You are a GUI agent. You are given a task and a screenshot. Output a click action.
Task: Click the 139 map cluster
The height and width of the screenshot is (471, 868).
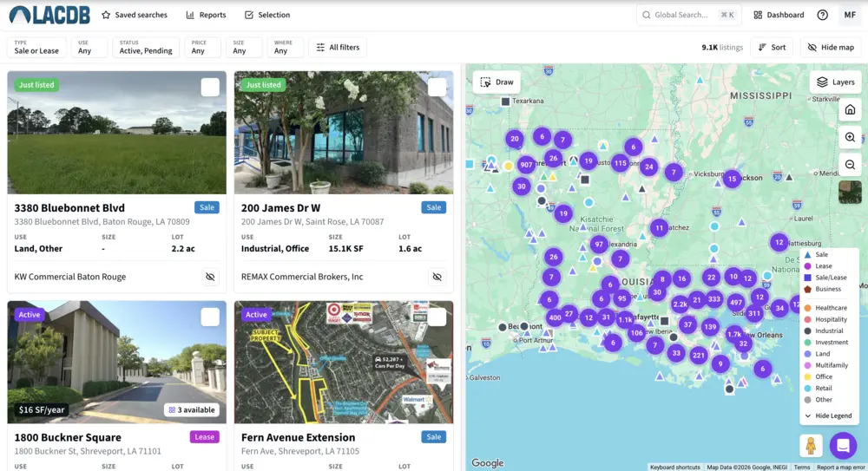click(710, 326)
